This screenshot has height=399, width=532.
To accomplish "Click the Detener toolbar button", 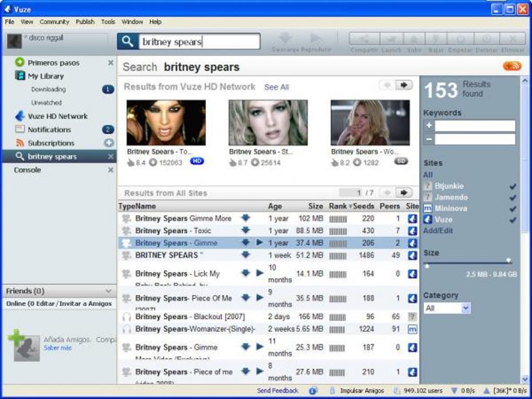I will coord(487,39).
